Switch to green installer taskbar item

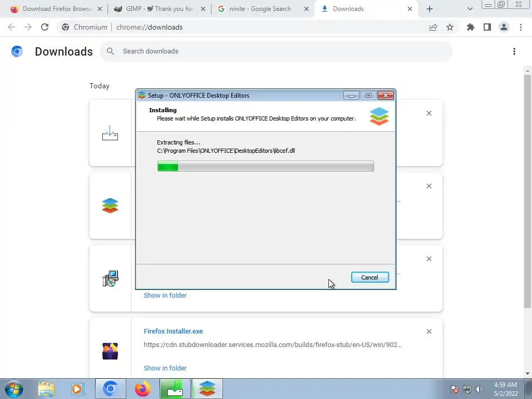pos(175,389)
